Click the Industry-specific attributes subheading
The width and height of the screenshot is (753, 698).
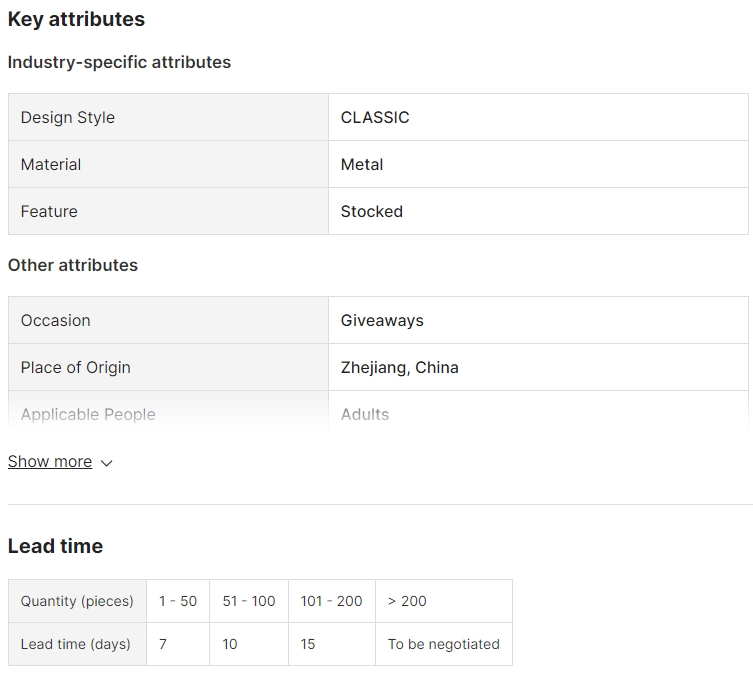[120, 62]
